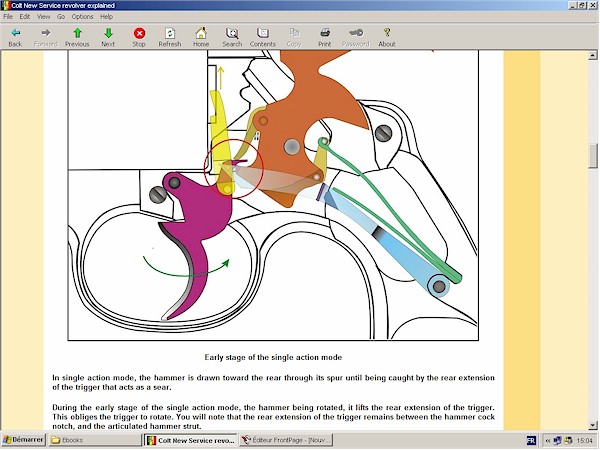This screenshot has width=600, height=450.
Task: Click the greyed Copy icon
Action: tap(294, 33)
